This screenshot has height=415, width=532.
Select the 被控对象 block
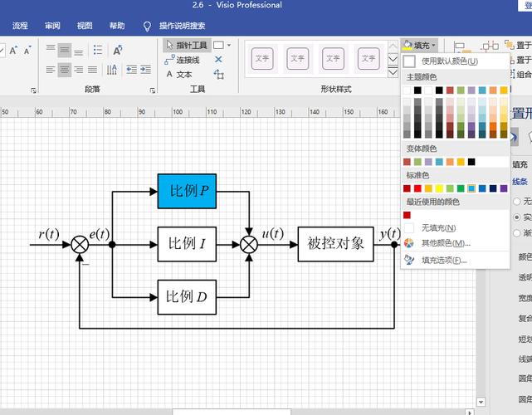click(x=336, y=244)
